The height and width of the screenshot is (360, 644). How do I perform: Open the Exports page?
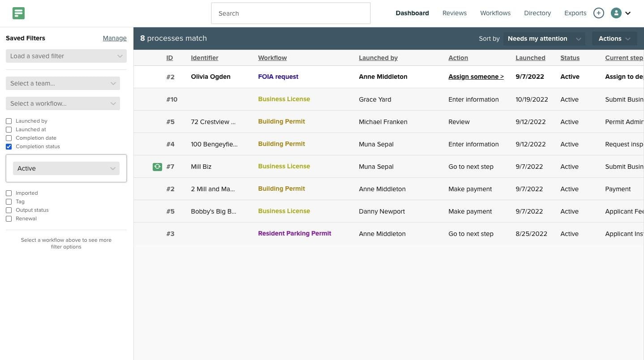click(575, 13)
